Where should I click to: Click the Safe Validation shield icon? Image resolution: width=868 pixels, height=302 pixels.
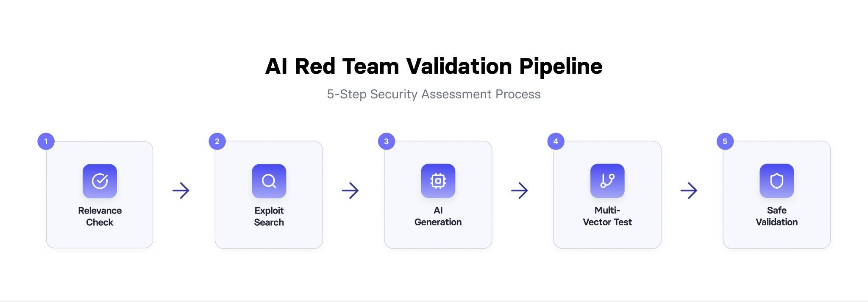tap(776, 181)
